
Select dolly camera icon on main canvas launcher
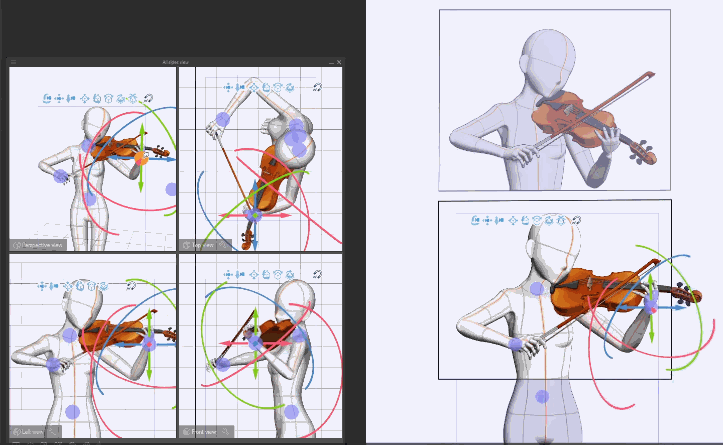(499, 220)
